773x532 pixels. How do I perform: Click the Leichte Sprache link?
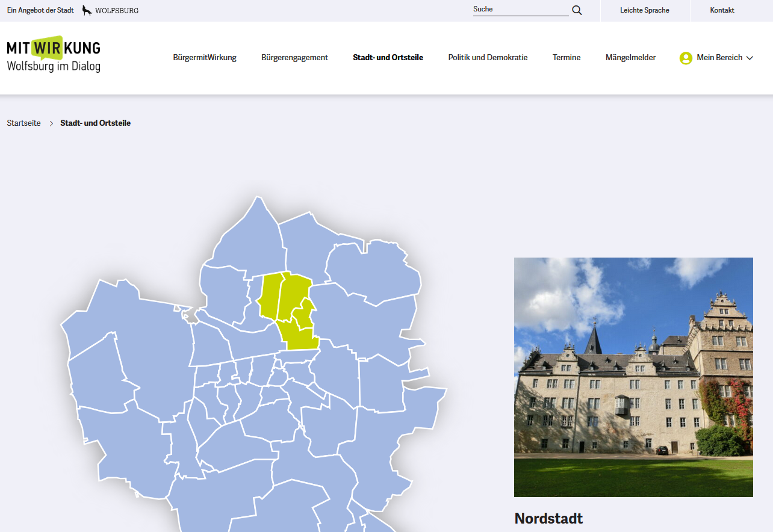tap(644, 10)
